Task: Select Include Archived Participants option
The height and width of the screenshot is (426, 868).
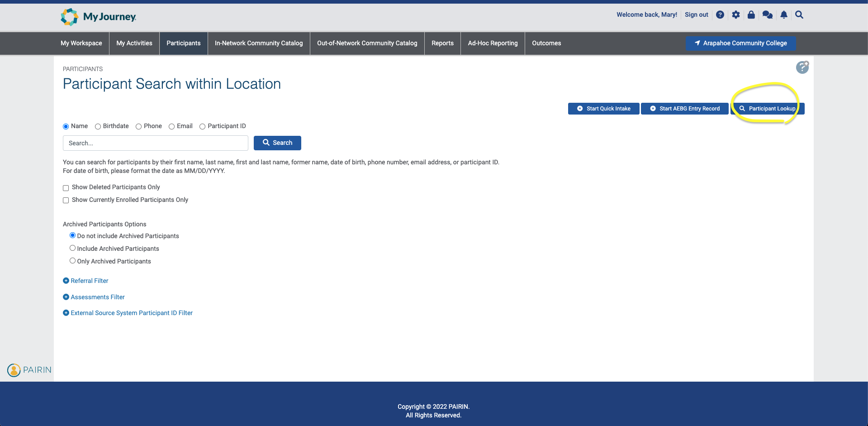Action: click(72, 248)
